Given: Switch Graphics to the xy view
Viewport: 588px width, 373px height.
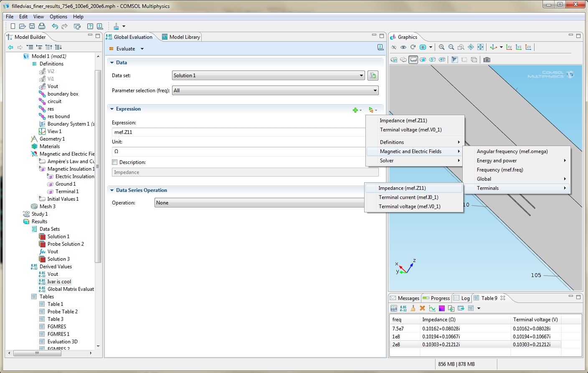Looking at the screenshot, I should click(509, 47).
